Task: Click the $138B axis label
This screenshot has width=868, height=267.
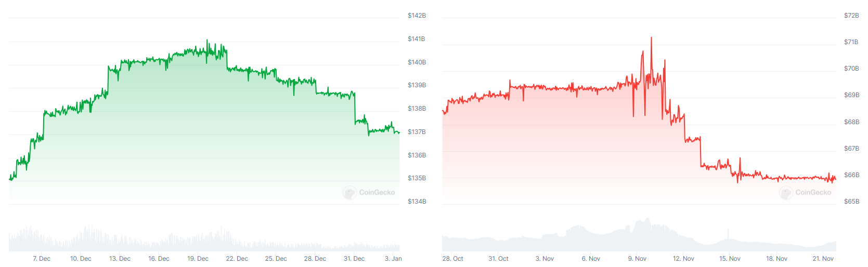Action: (x=417, y=109)
